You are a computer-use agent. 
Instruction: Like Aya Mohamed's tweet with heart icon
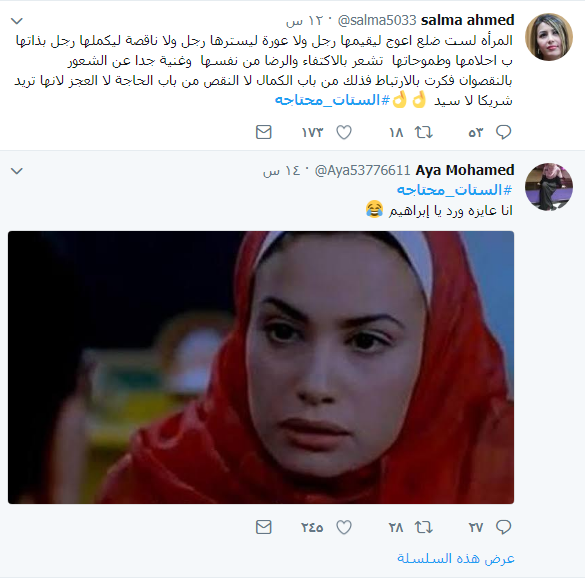tap(344, 527)
